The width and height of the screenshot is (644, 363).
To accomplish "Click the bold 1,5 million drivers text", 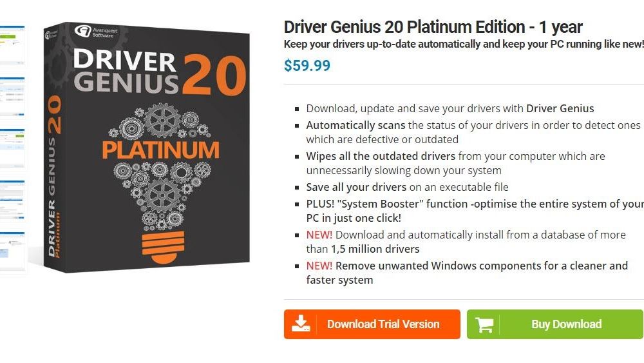I will pos(375,249).
